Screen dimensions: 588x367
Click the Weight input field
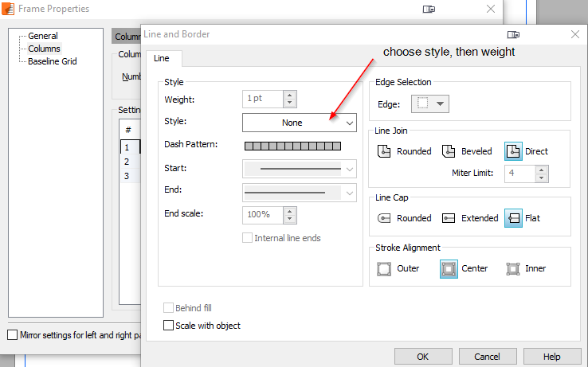[263, 99]
